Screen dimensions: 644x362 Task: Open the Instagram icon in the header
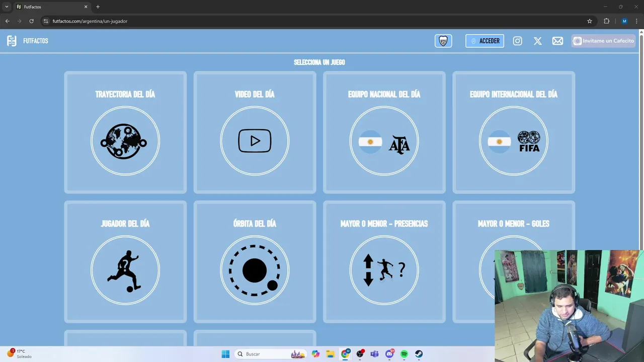[517, 41]
